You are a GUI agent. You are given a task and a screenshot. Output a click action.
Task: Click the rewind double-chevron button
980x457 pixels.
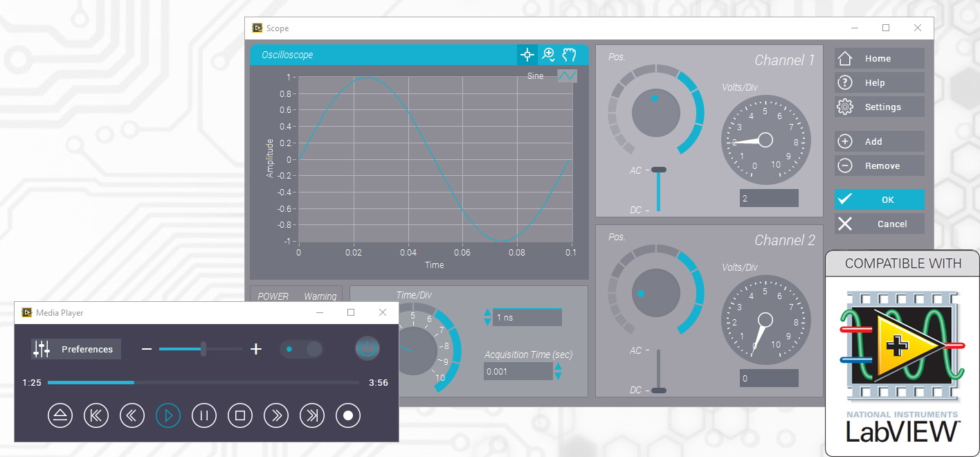click(x=132, y=415)
